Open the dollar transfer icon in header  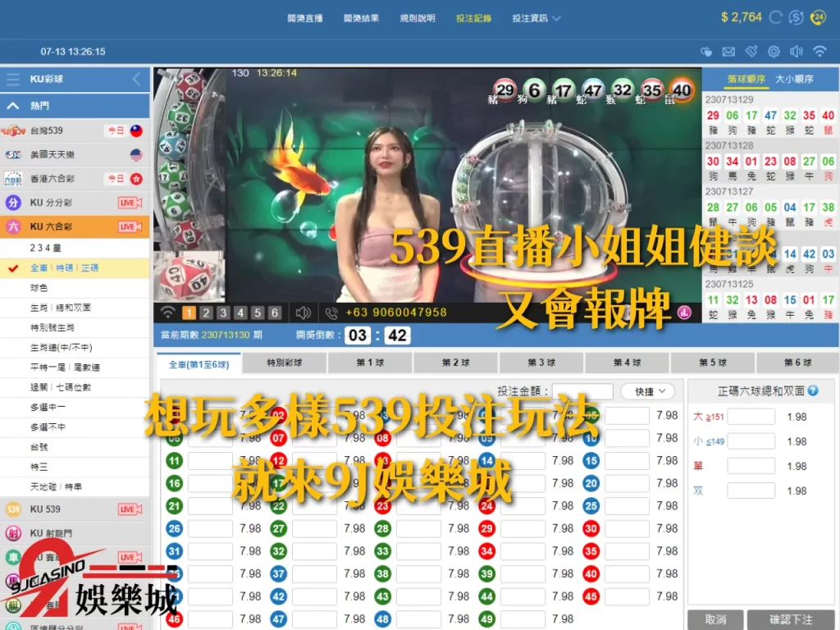(796, 18)
